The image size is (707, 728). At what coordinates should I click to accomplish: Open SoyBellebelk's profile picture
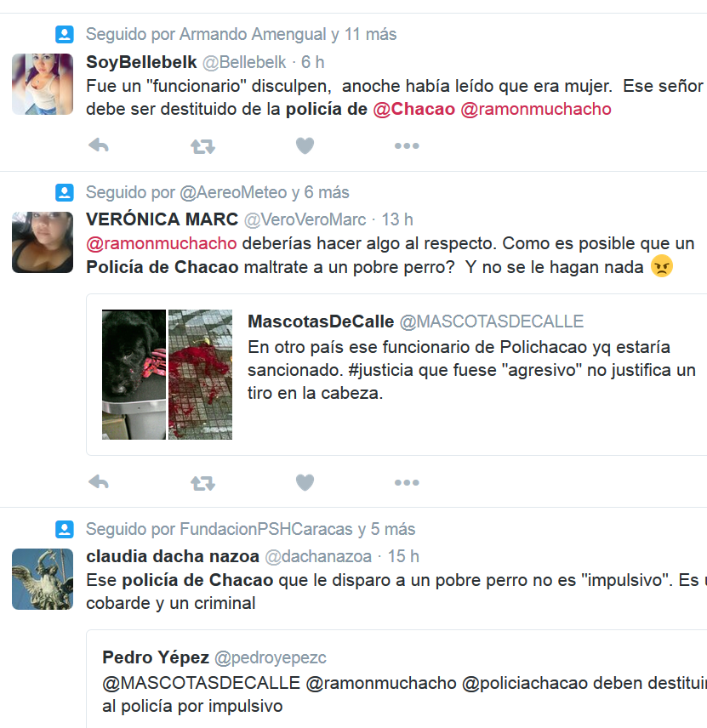[x=43, y=84]
